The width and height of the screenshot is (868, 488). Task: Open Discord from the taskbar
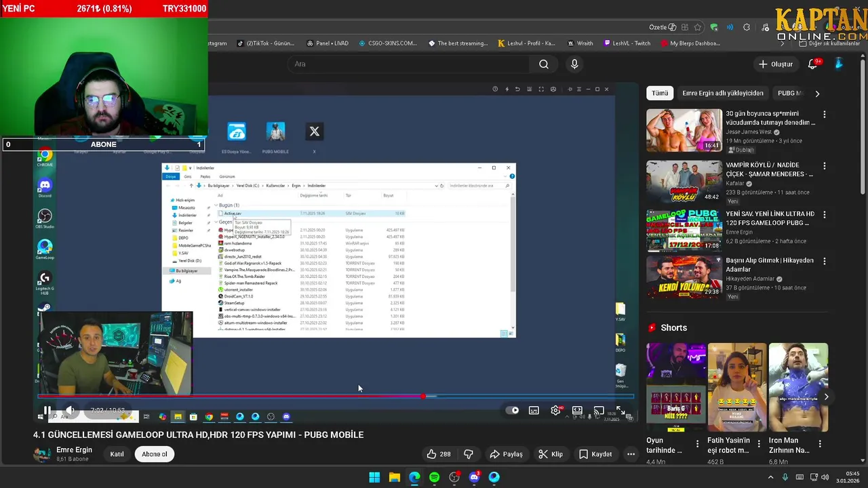[474, 477]
